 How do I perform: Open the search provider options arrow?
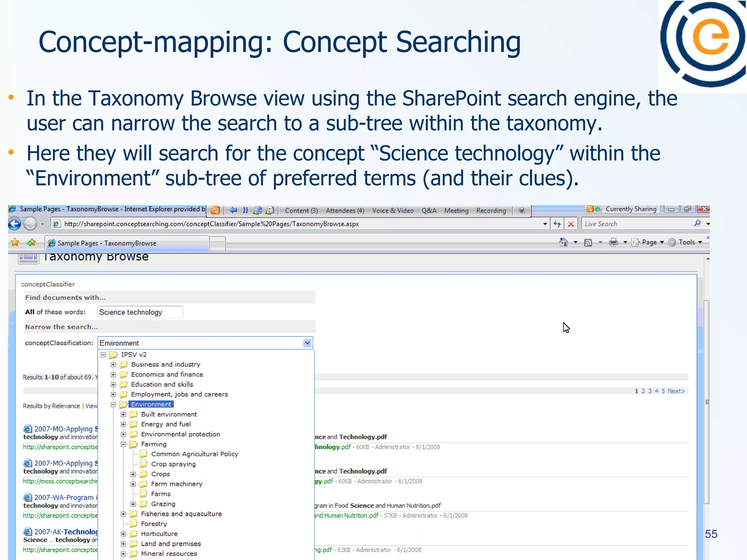point(708,224)
